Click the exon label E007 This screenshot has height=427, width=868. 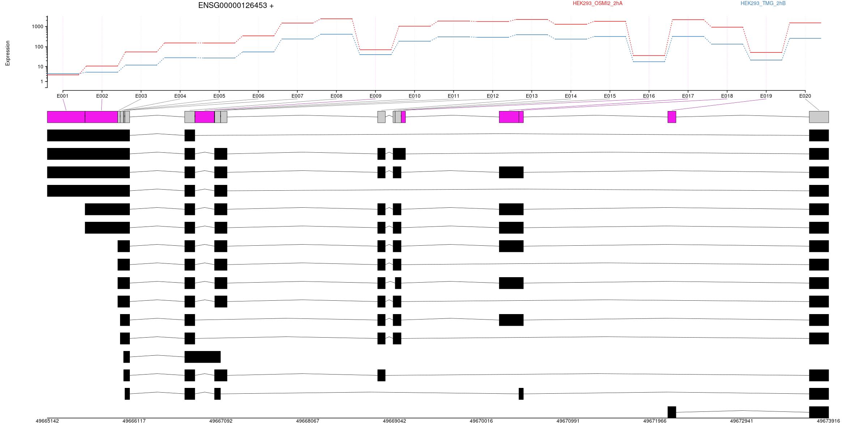point(297,96)
